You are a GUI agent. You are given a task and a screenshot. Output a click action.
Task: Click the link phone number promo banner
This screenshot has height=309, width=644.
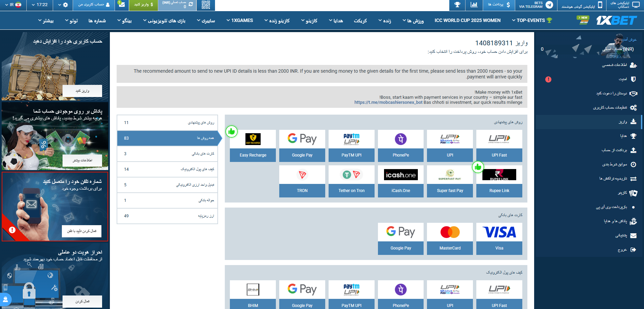click(55, 206)
